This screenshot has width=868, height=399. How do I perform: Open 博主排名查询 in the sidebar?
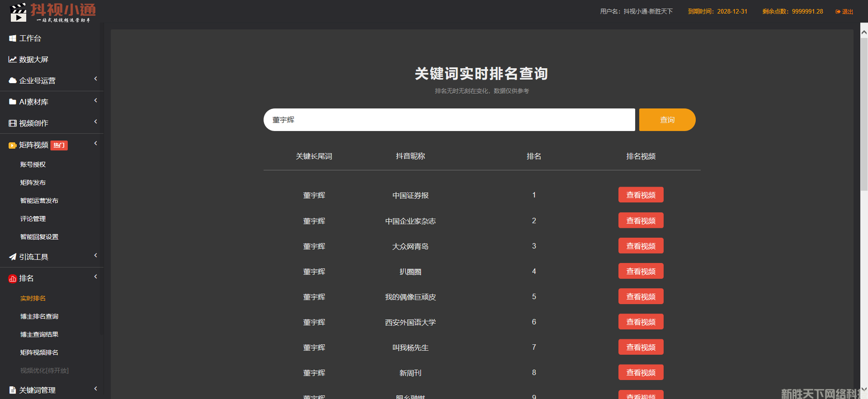[39, 316]
